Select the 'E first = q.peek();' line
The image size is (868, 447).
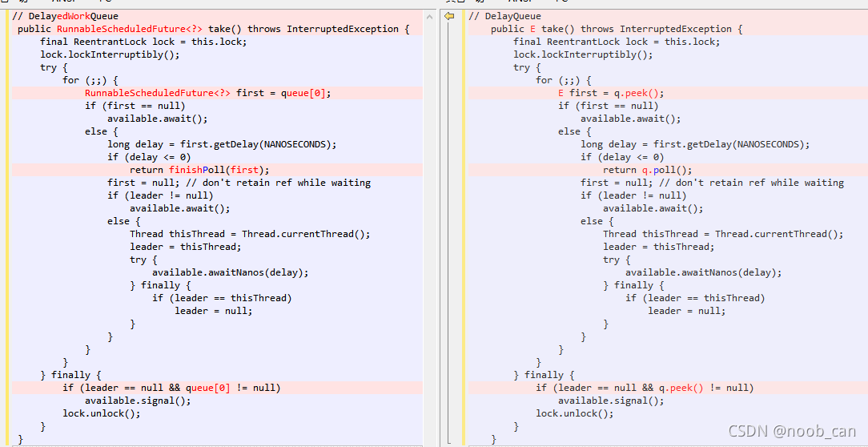point(611,93)
